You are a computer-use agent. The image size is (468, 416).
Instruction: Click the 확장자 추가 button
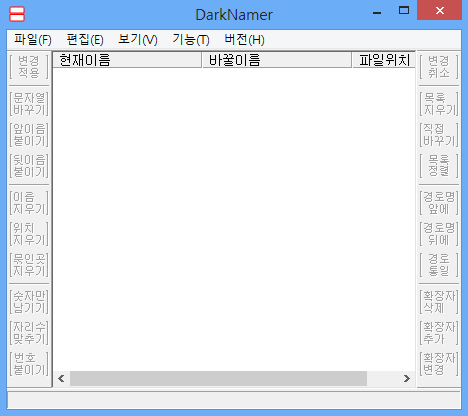439,333
